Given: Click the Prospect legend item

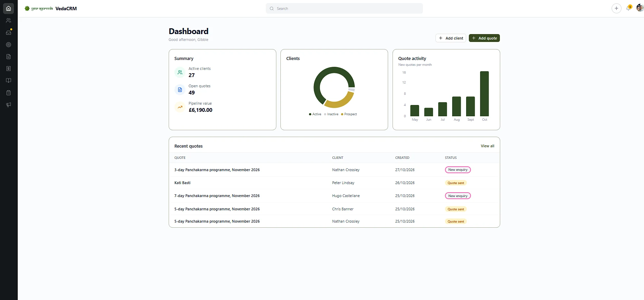Looking at the screenshot, I should point(349,114).
